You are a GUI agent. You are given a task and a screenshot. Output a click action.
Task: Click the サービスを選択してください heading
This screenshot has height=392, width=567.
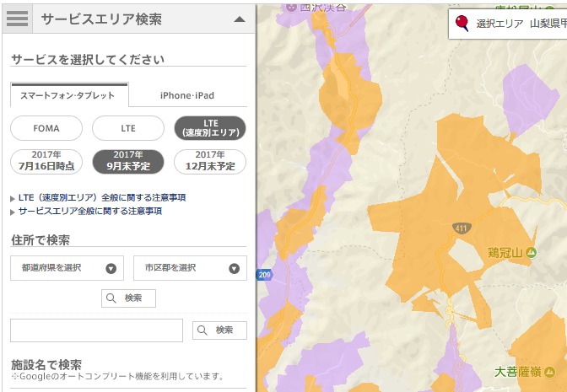(88, 59)
